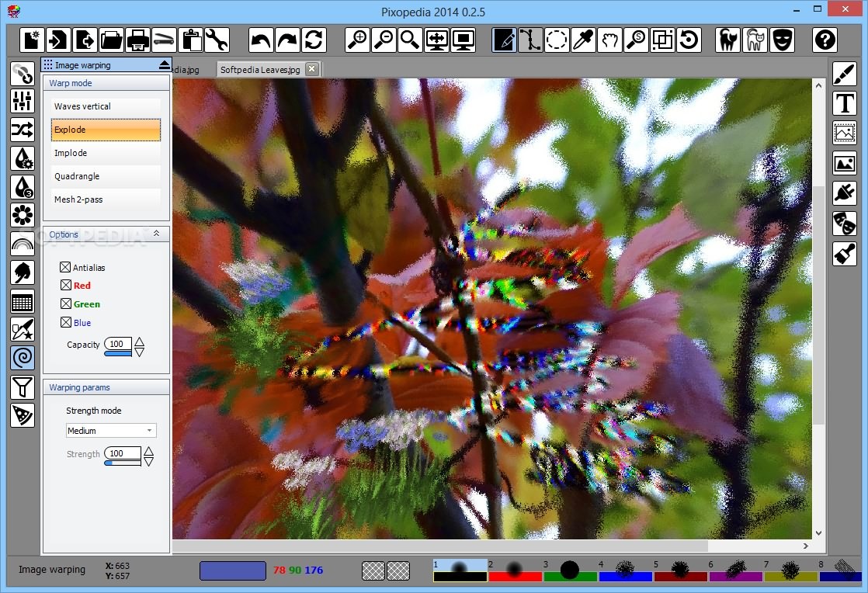This screenshot has height=593, width=868.
Task: Click the clipboard paste icon
Action: pos(191,40)
